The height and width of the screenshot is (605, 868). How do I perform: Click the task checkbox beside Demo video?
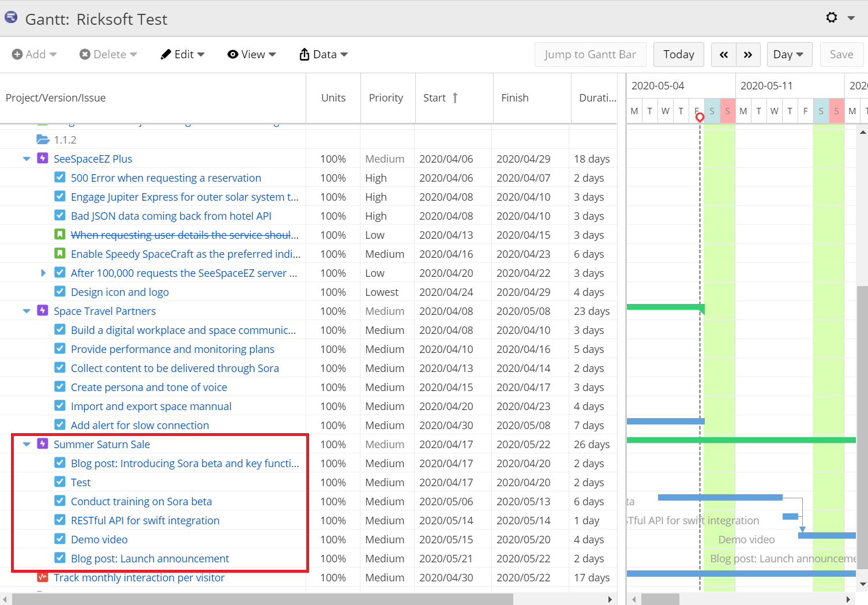click(x=60, y=539)
